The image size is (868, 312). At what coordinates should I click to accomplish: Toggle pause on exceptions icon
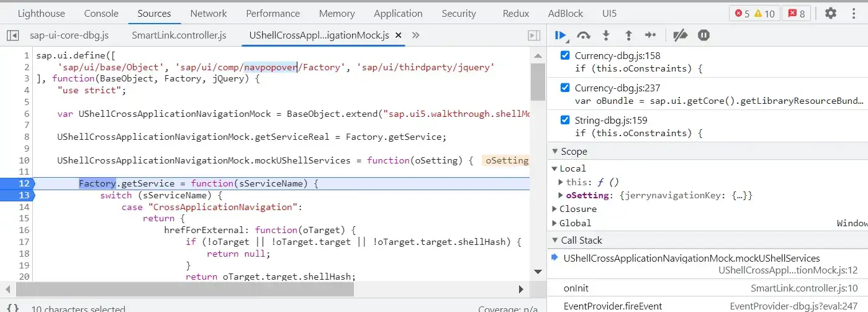[703, 35]
